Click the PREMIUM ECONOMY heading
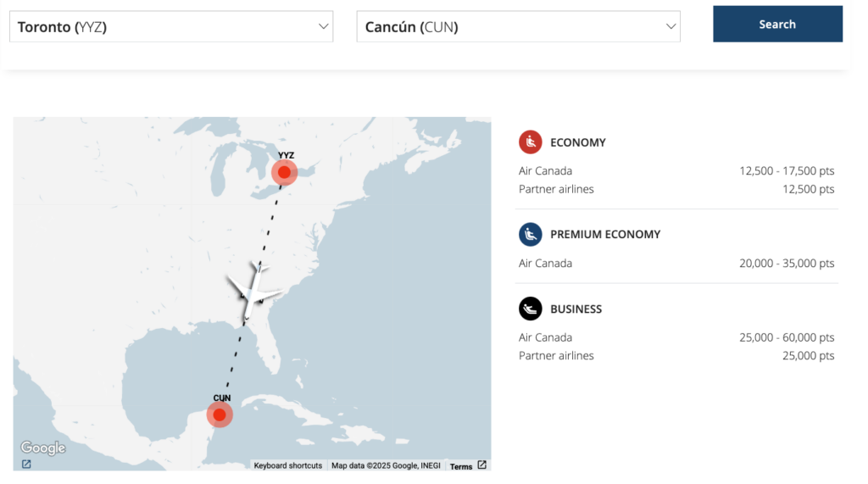Screen dimensions: 868x484 605,234
